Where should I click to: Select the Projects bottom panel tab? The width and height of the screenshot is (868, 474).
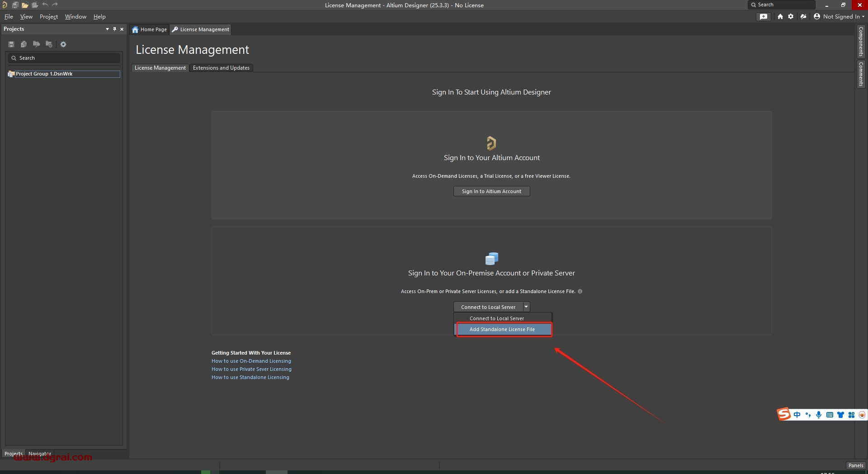click(13, 454)
